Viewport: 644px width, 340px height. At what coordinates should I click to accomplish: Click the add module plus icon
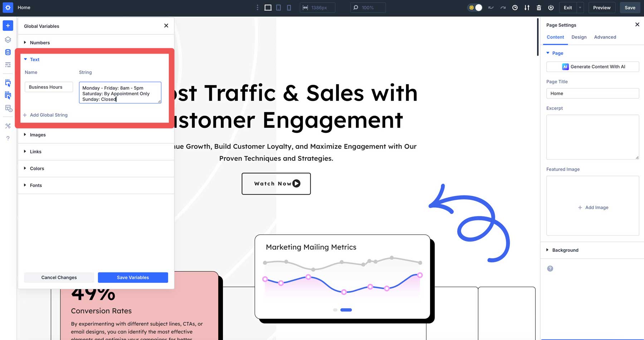pos(8,26)
